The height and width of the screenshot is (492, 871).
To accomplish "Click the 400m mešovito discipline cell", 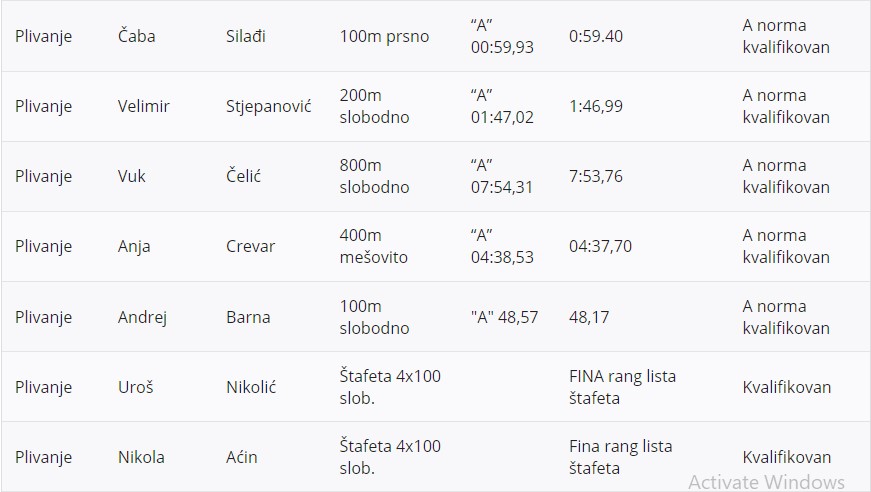I will [x=373, y=246].
